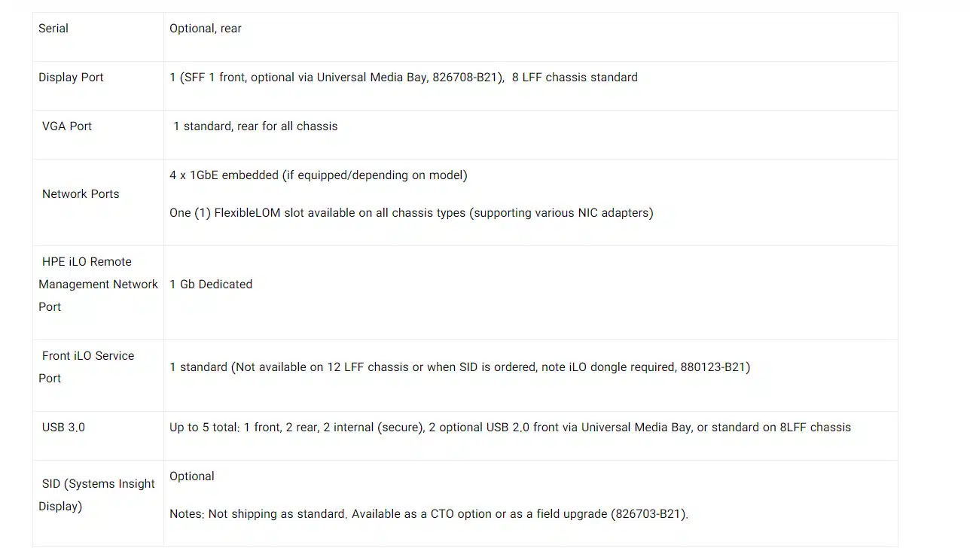The height and width of the screenshot is (560, 970).
Task: Click the Serial row label
Action: [x=53, y=29]
